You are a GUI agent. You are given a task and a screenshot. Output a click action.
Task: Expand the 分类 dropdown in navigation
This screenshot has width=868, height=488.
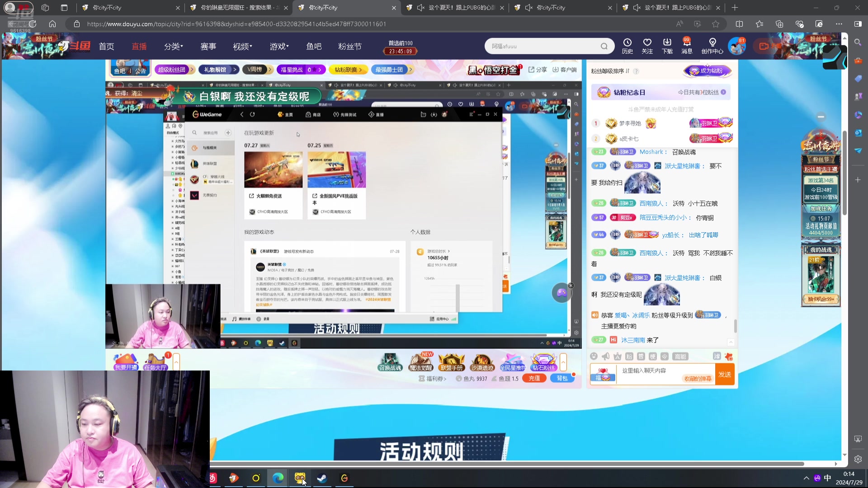pos(174,46)
